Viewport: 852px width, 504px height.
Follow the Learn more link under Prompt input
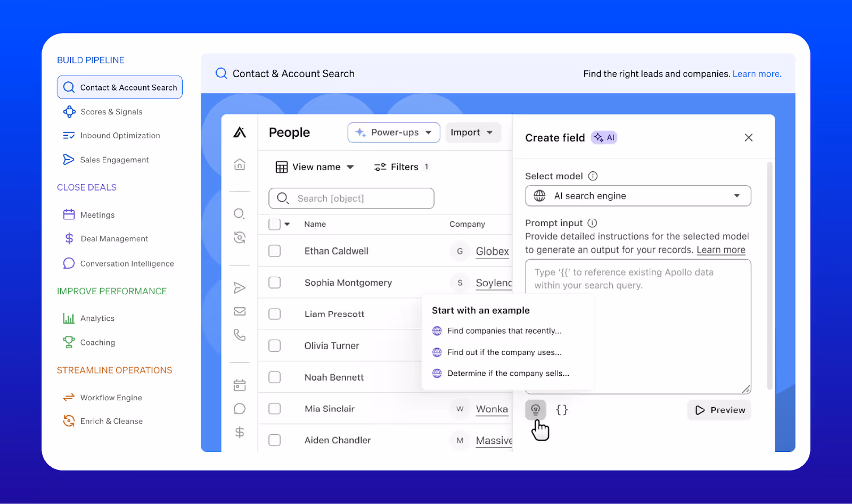pyautogui.click(x=721, y=250)
